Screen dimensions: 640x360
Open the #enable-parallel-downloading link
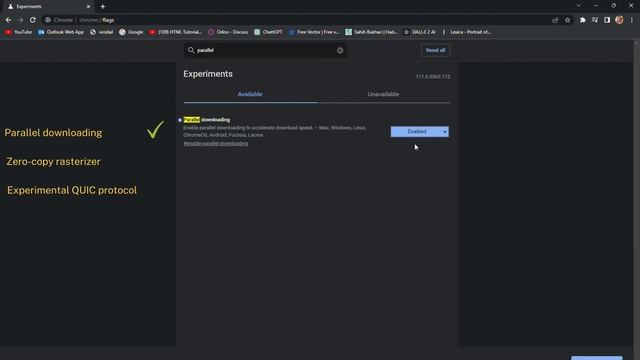[x=216, y=143]
